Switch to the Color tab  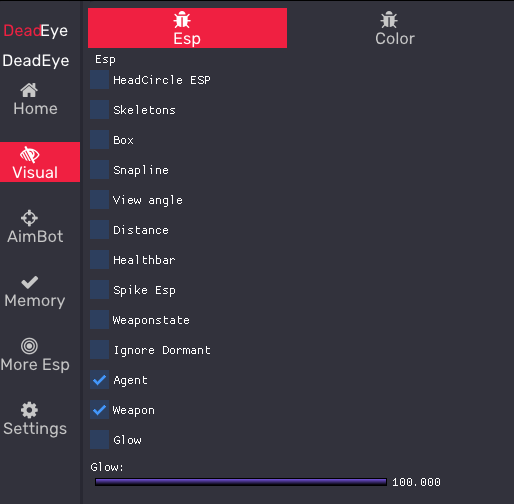pyautogui.click(x=395, y=28)
